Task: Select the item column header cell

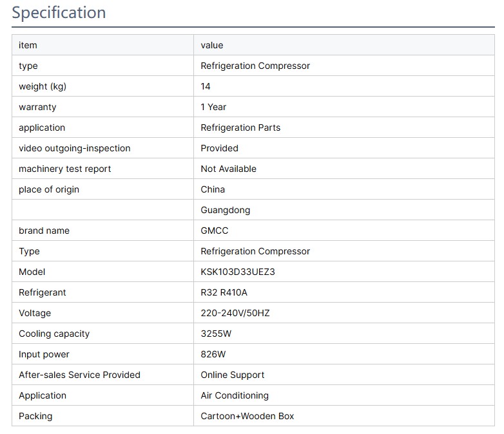Action: click(x=28, y=45)
